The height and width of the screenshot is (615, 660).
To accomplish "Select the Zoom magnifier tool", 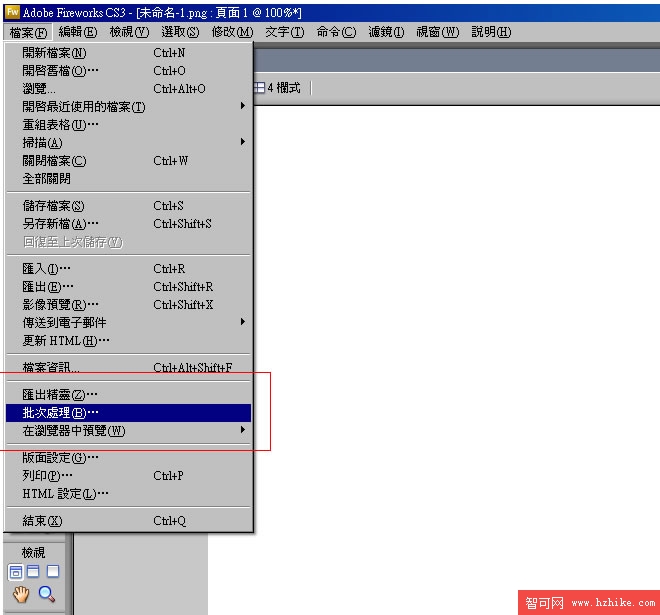I will click(x=46, y=596).
